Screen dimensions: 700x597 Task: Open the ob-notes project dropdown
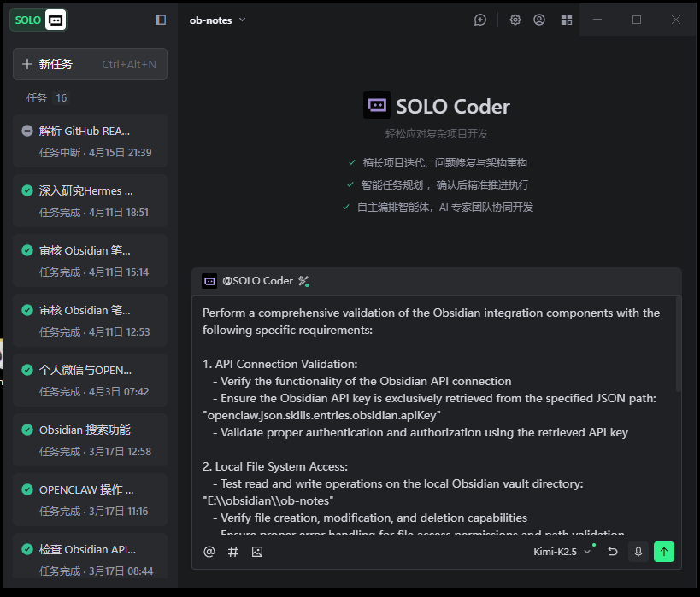(218, 20)
